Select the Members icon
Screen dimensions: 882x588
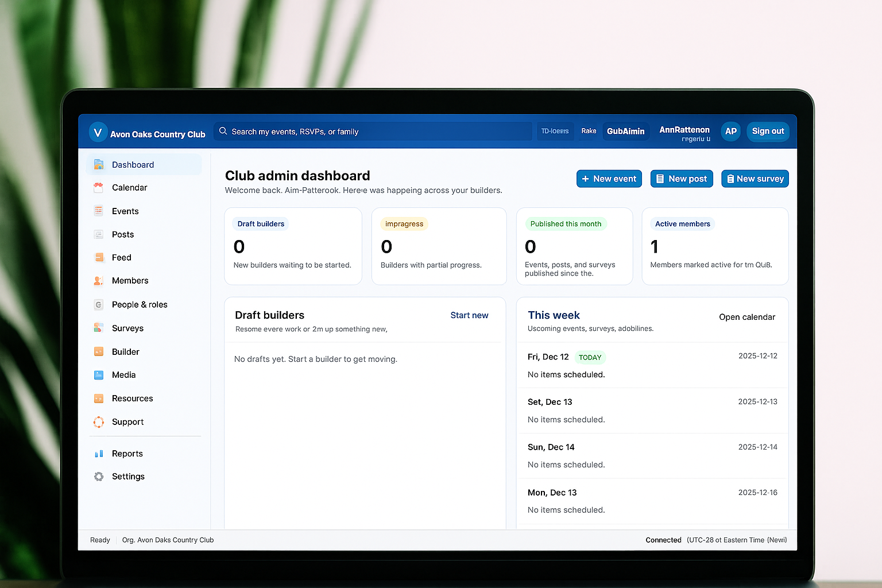98,281
